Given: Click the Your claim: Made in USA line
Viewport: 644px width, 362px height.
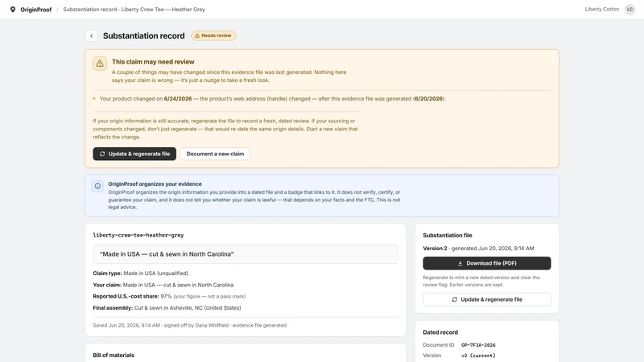Looking at the screenshot, I should click(163, 285).
